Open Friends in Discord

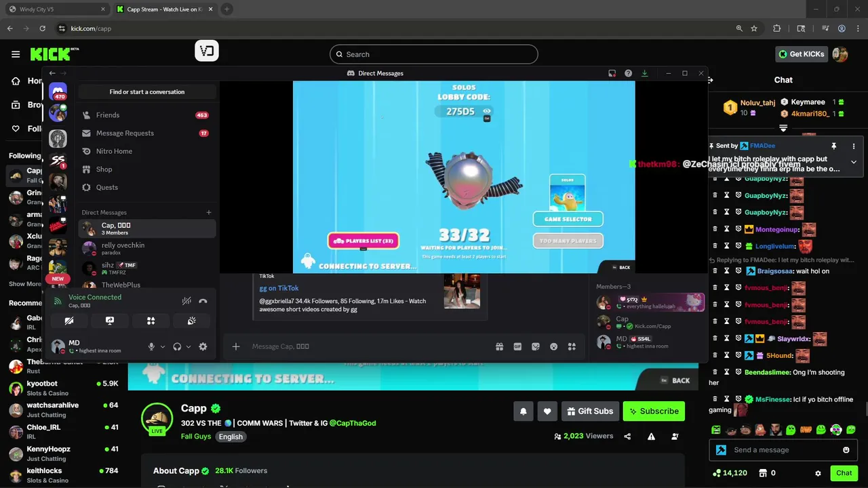pyautogui.click(x=147, y=115)
